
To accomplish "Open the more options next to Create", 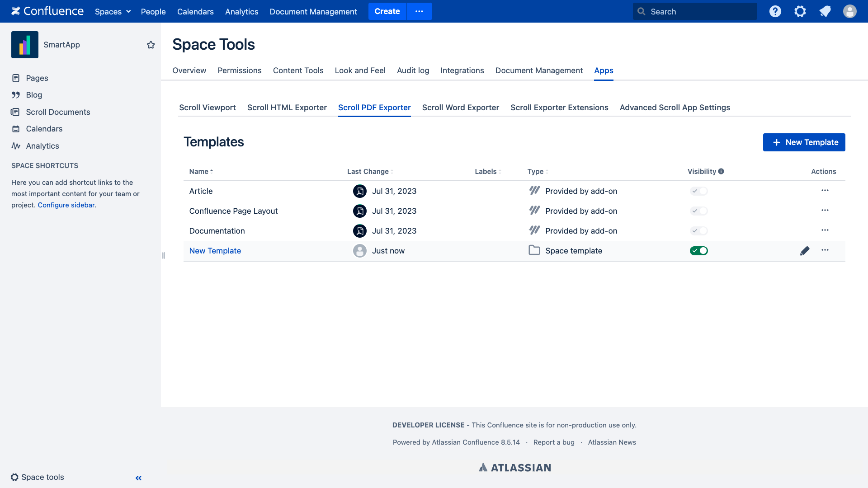I will click(x=419, y=11).
